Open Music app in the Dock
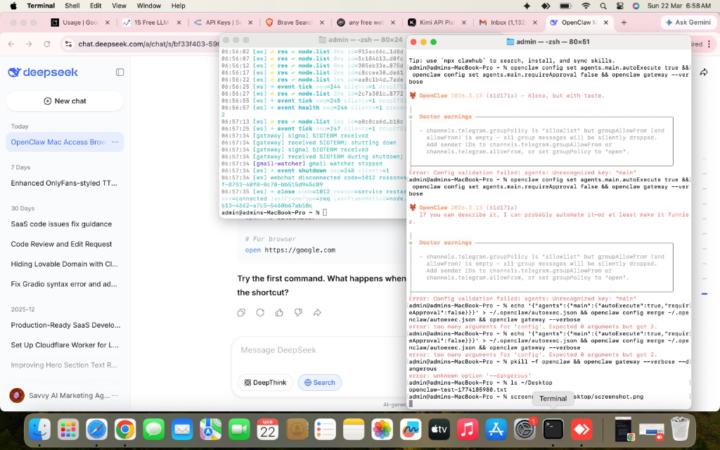 pyautogui.click(x=467, y=429)
